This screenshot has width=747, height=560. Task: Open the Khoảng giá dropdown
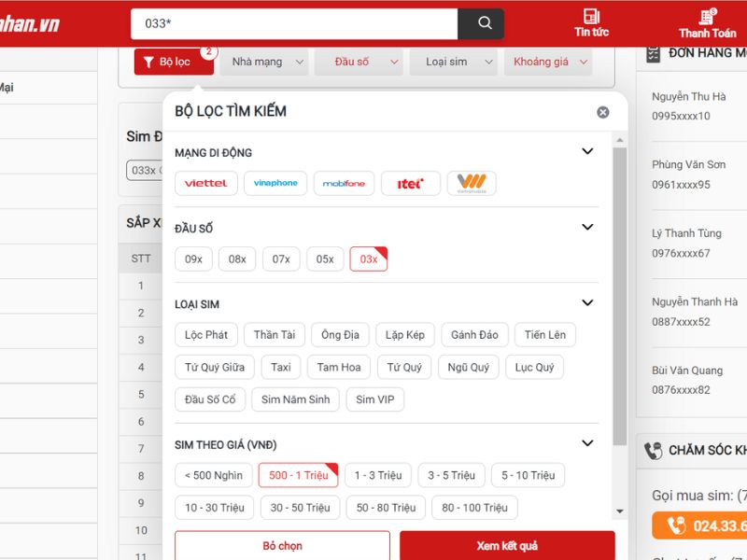(x=548, y=62)
